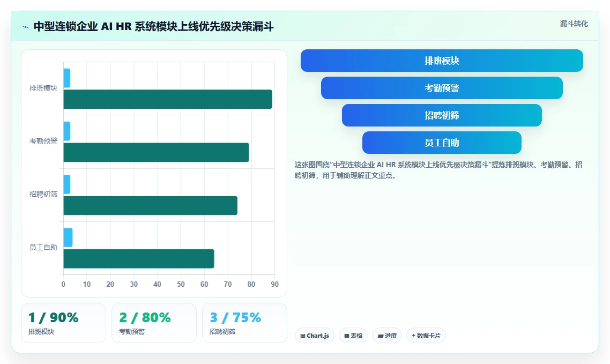Image resolution: width=610 pixels, height=364 pixels.
Task: Click the 招聘初筛 axis label
Action: [x=43, y=194]
